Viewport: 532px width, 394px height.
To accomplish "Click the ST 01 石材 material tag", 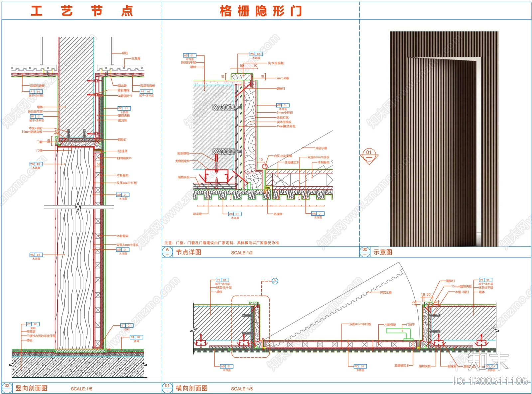I will tap(127, 327).
